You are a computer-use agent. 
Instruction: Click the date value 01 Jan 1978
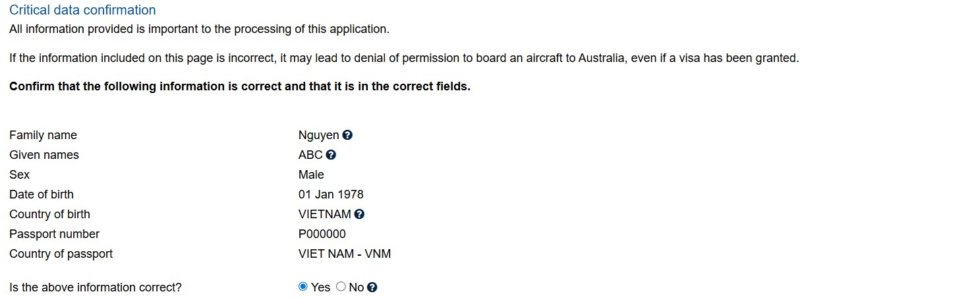click(331, 194)
